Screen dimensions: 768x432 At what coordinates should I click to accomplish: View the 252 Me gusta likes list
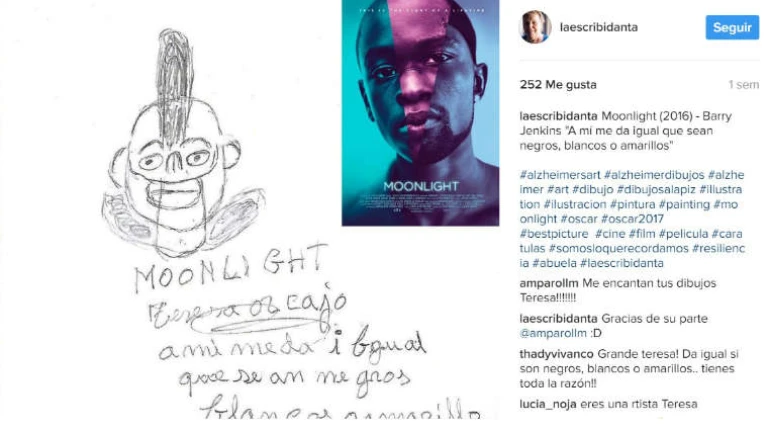[x=558, y=85]
